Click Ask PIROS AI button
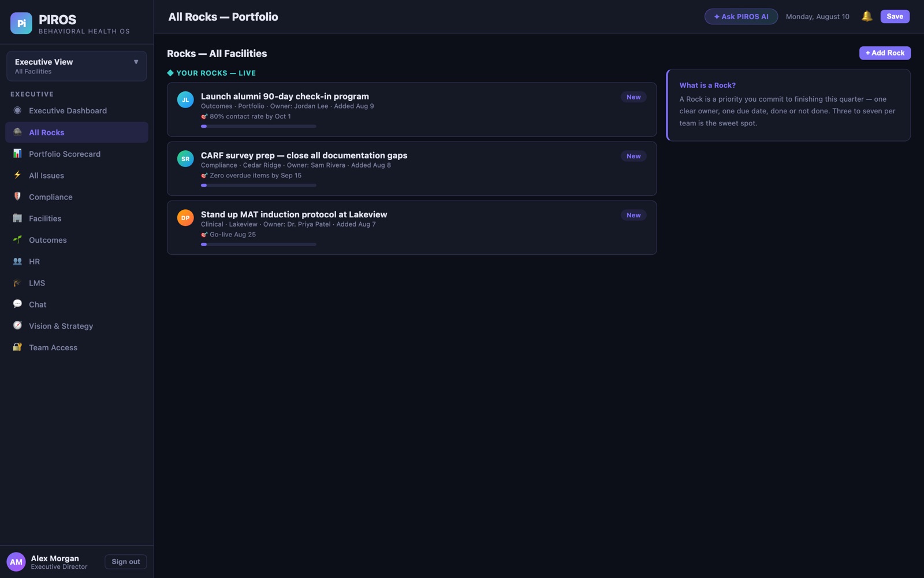This screenshot has width=924, height=578. pos(741,17)
